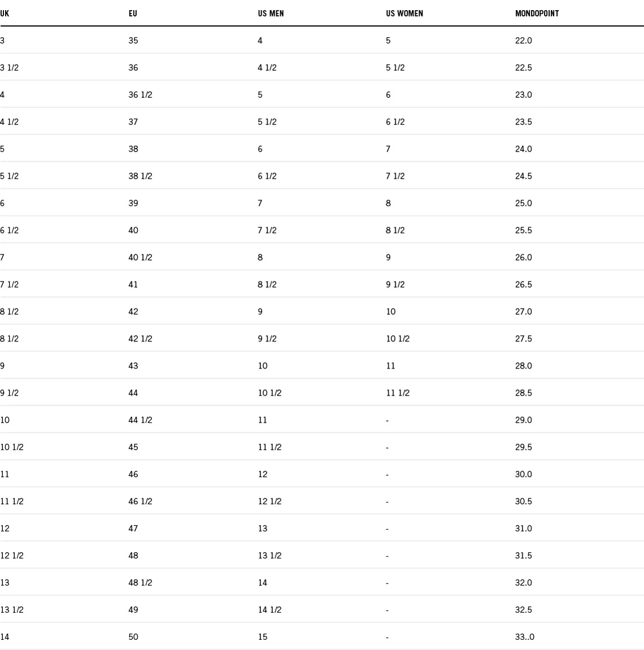This screenshot has height=650, width=644.
Task: Click EU size 48 1/2 cell
Action: pyautogui.click(x=140, y=583)
